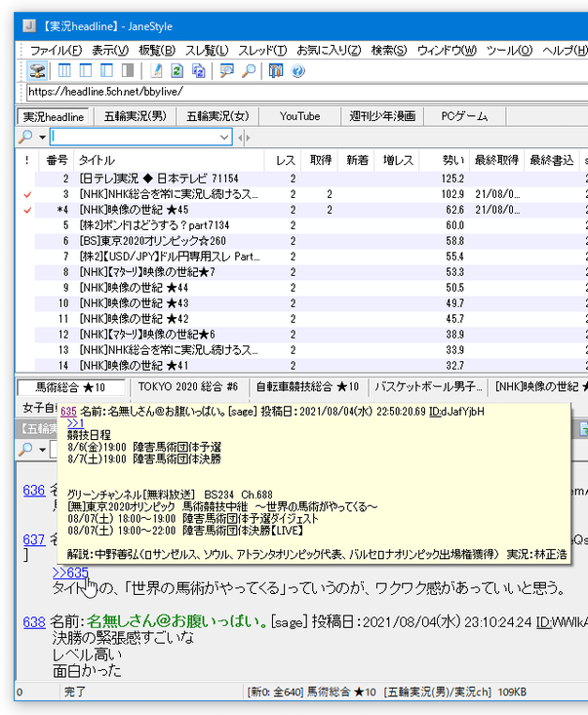Click the JaneStyle title bar app icon

[29, 26]
